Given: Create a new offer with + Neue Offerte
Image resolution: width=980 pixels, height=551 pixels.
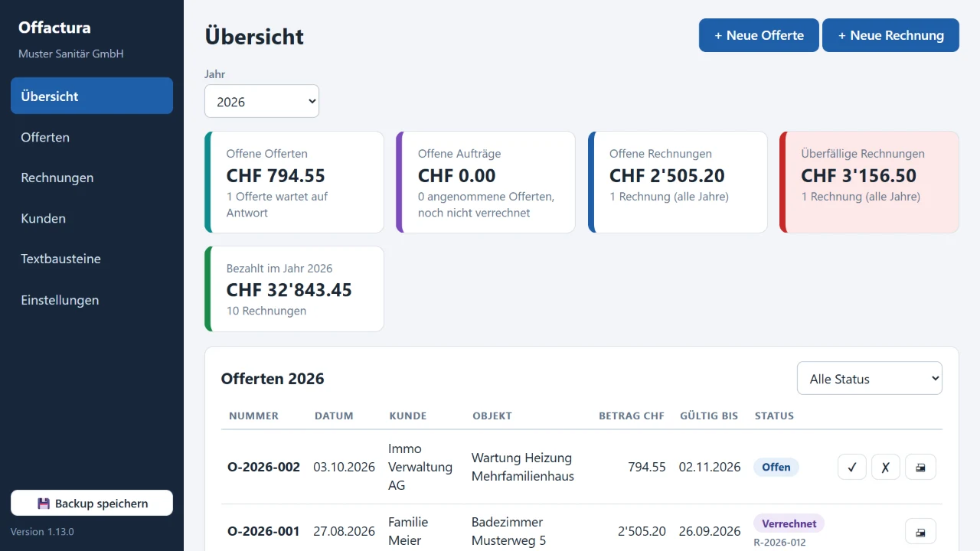Looking at the screenshot, I should (x=759, y=35).
